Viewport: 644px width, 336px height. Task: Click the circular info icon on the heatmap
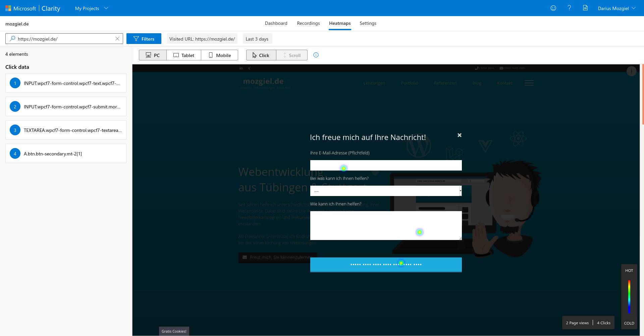pos(632,71)
